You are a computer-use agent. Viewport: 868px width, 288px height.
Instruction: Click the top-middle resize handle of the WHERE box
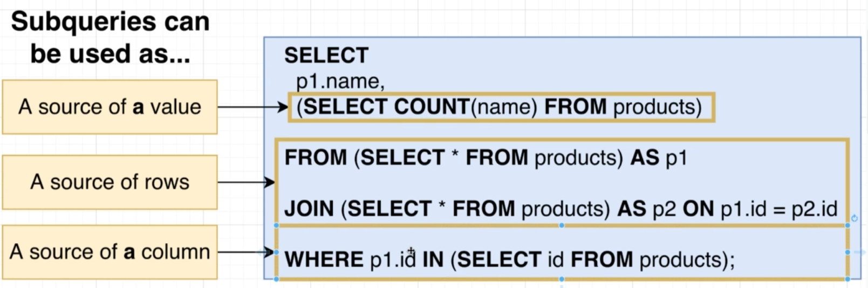pyautogui.click(x=562, y=225)
